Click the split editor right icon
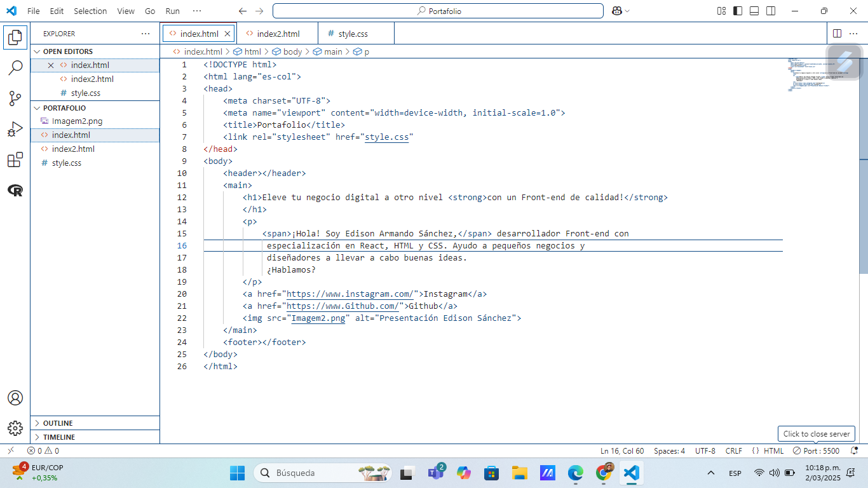The height and width of the screenshot is (488, 868). pos(837,34)
